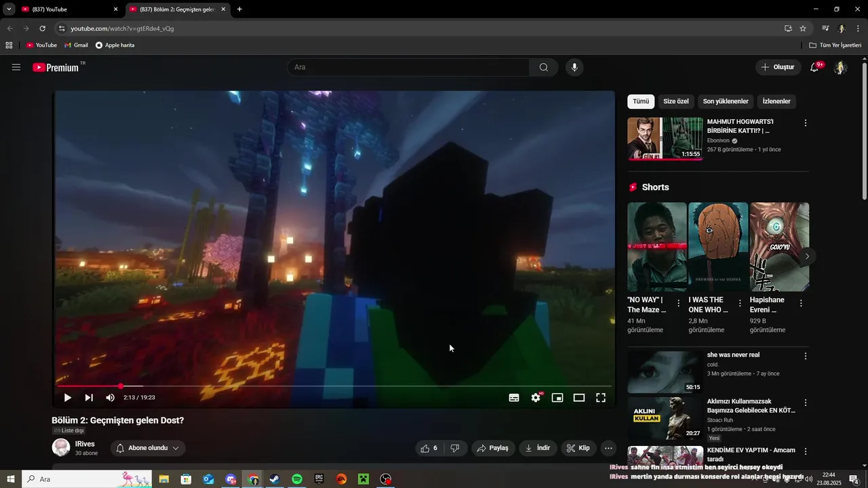Viewport: 868px width, 488px height.
Task: Skip to the next video
Action: coord(89,398)
